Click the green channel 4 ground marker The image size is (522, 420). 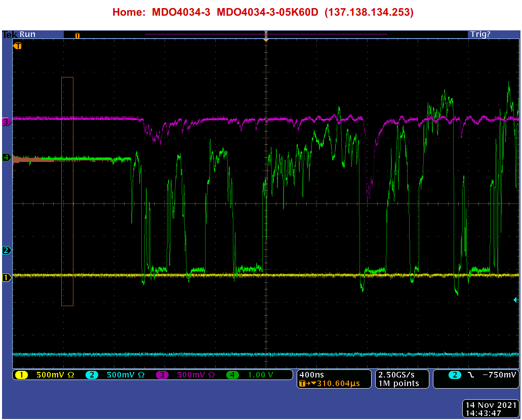(7, 157)
